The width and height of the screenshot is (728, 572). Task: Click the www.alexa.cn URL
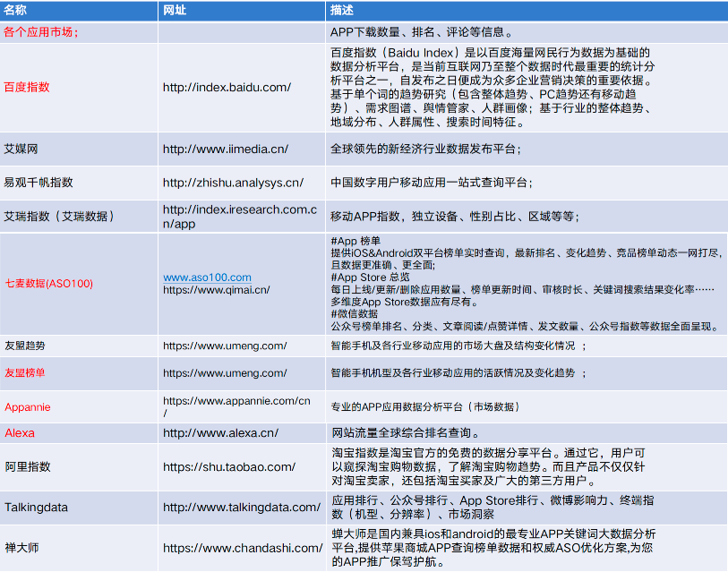pyautogui.click(x=220, y=433)
